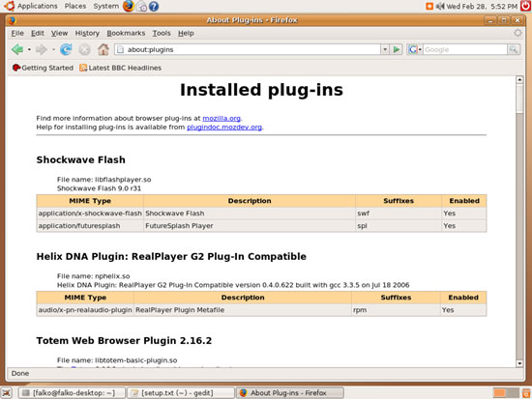The width and height of the screenshot is (532, 399).
Task: Click the grey Forward arrow button
Action: [x=42, y=49]
